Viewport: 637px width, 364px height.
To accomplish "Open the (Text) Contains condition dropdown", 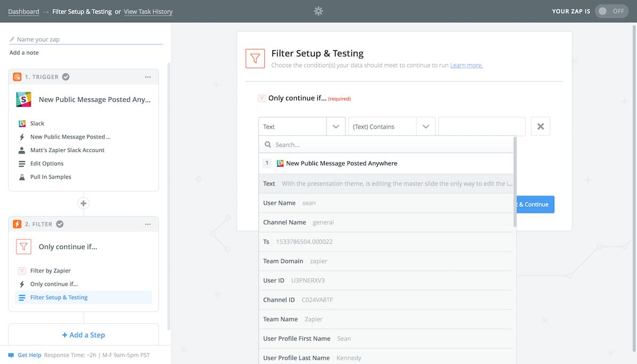I will coord(392,127).
